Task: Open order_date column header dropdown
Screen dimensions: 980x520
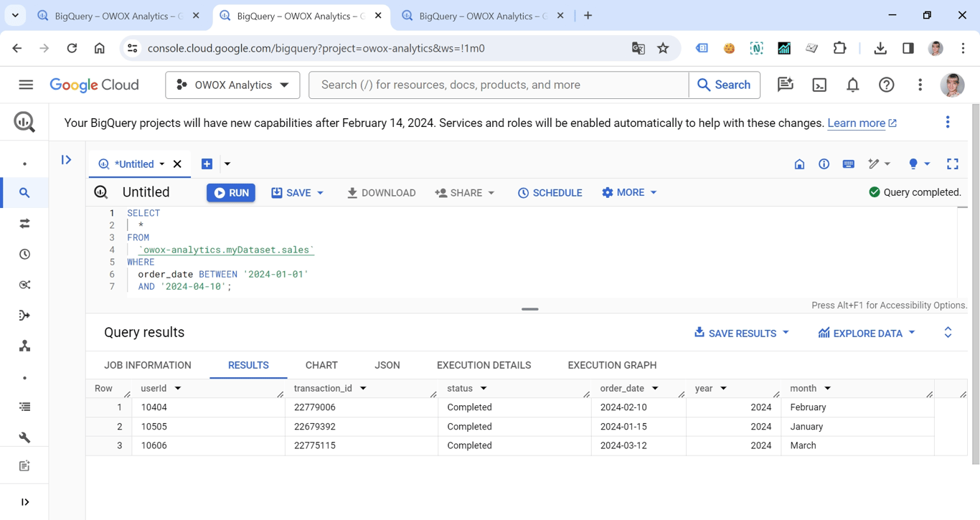Action: 655,389
